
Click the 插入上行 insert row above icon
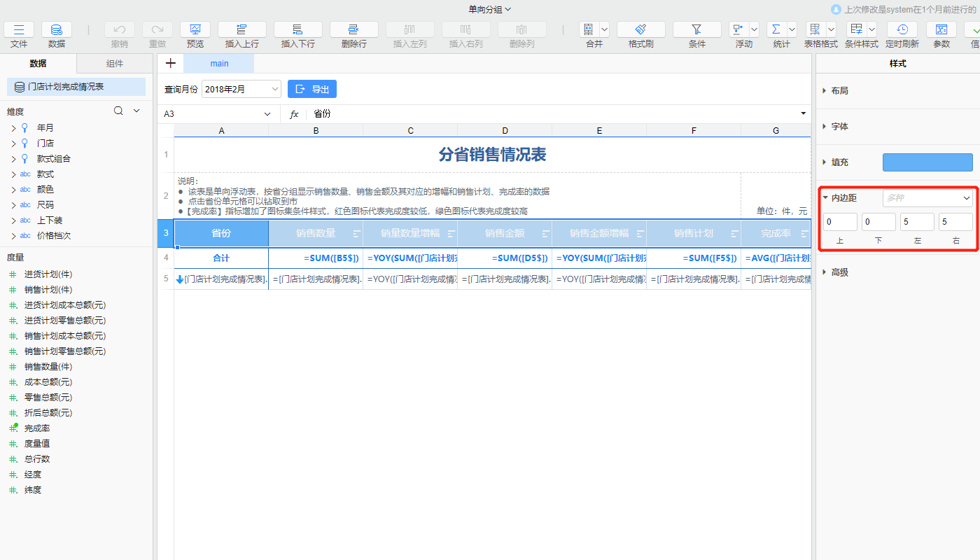pyautogui.click(x=241, y=31)
